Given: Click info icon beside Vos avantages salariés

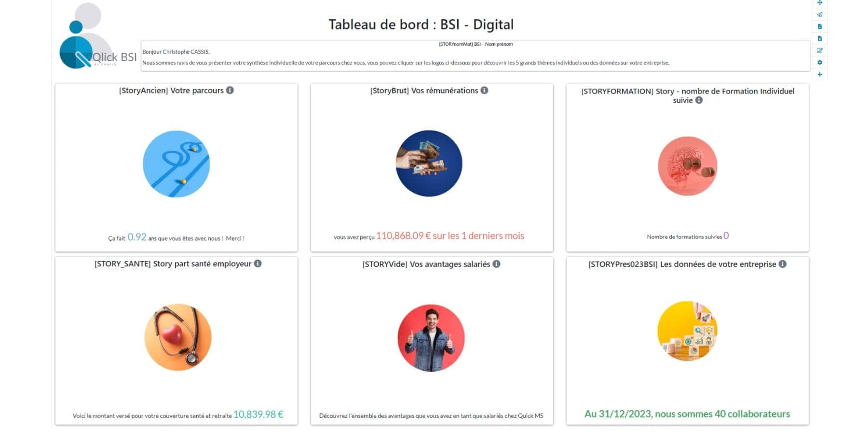Looking at the screenshot, I should click(x=496, y=264).
